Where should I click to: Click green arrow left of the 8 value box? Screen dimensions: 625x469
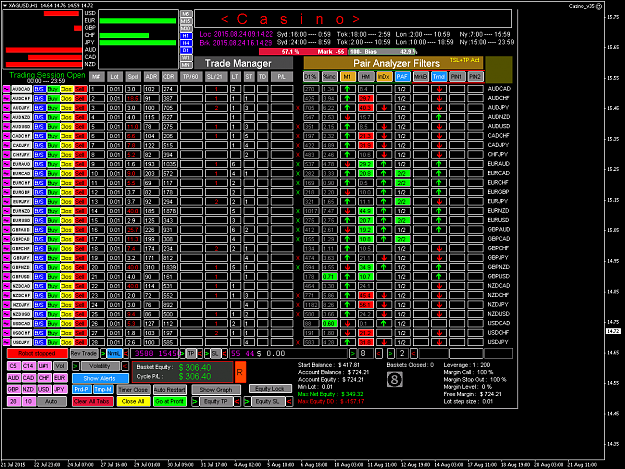353,353
